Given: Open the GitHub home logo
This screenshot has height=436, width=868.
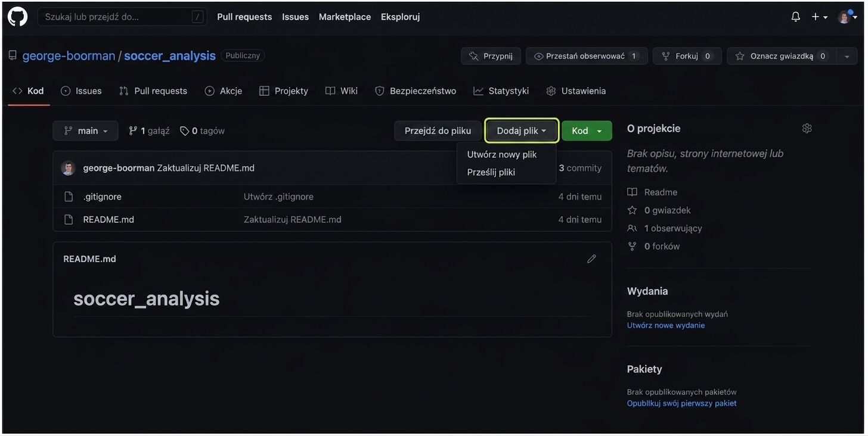Looking at the screenshot, I should [17, 17].
